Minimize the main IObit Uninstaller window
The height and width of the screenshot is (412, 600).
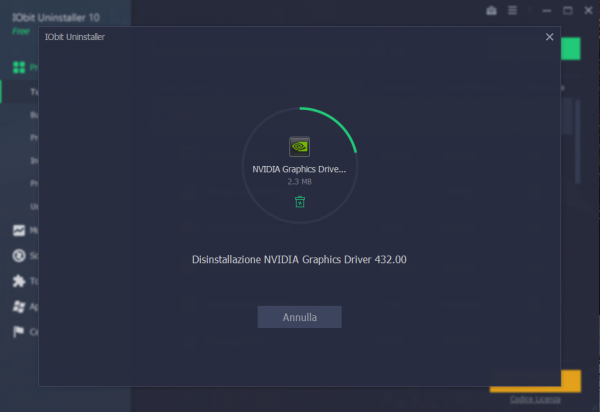pyautogui.click(x=547, y=11)
